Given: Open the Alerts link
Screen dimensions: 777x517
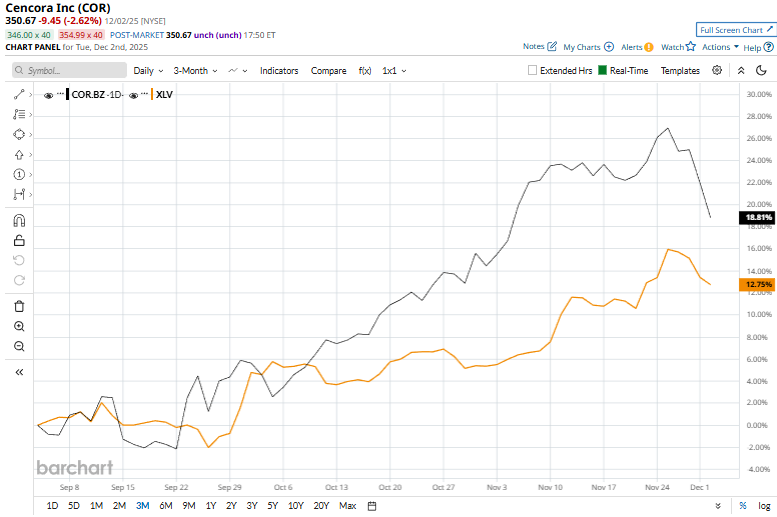Looking at the screenshot, I should tap(632, 47).
